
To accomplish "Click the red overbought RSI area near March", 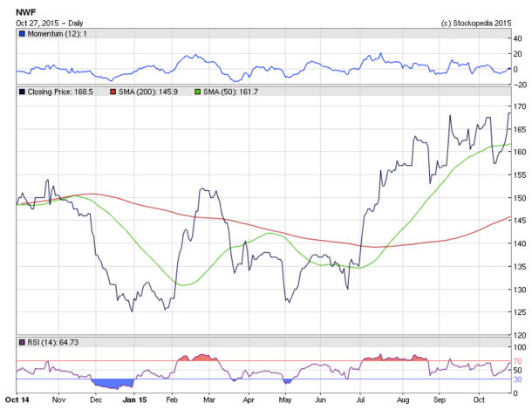I will 203,358.
